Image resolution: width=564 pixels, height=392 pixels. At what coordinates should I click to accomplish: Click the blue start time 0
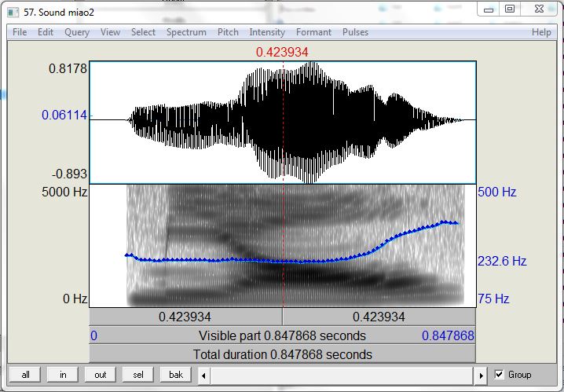click(x=93, y=336)
